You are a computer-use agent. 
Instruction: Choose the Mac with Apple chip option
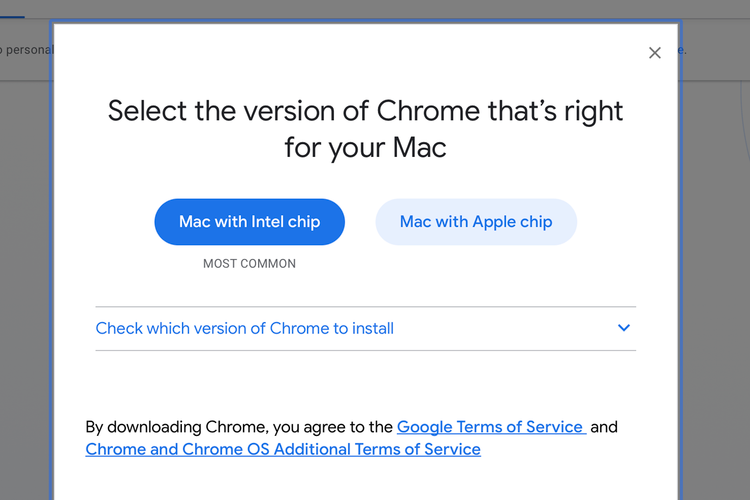pyautogui.click(x=476, y=222)
